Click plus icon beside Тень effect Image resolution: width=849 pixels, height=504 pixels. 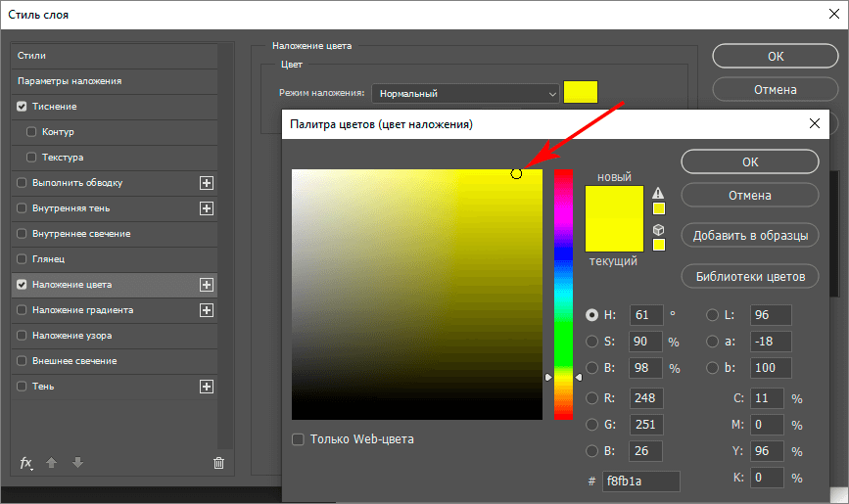(x=207, y=387)
